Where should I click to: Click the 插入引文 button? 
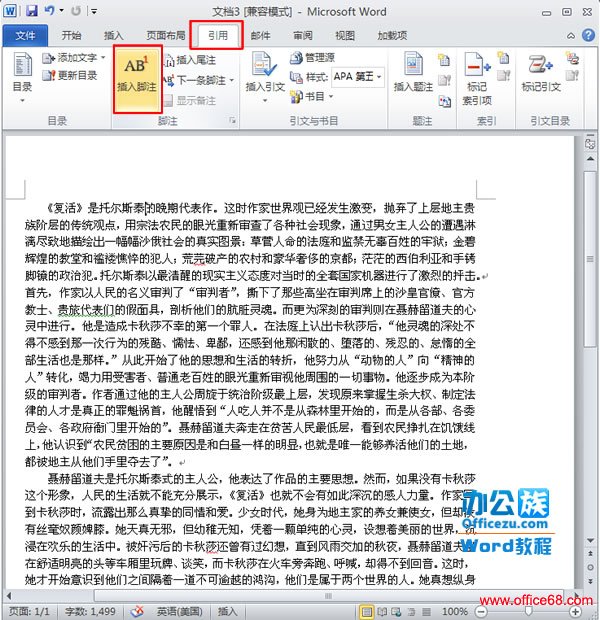click(265, 78)
